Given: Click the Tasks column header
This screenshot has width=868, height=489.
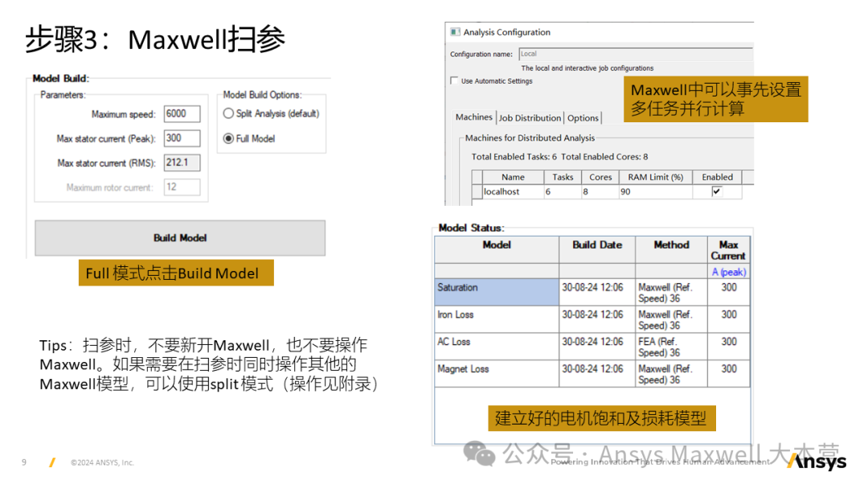Looking at the screenshot, I should (563, 177).
